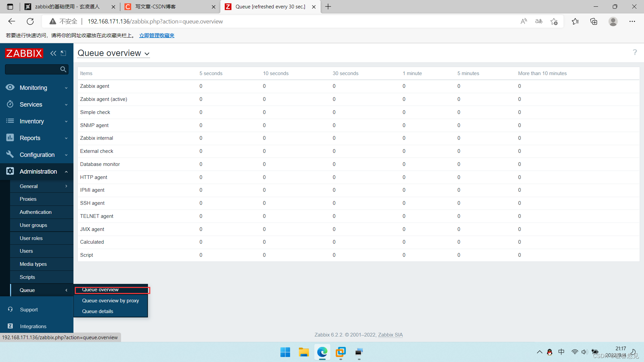This screenshot has width=644, height=362.
Task: Click the help question mark icon
Action: point(635,53)
